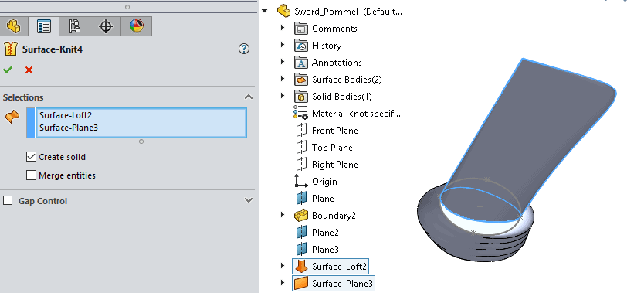Enable the Gap Control checkbox

[8, 200]
